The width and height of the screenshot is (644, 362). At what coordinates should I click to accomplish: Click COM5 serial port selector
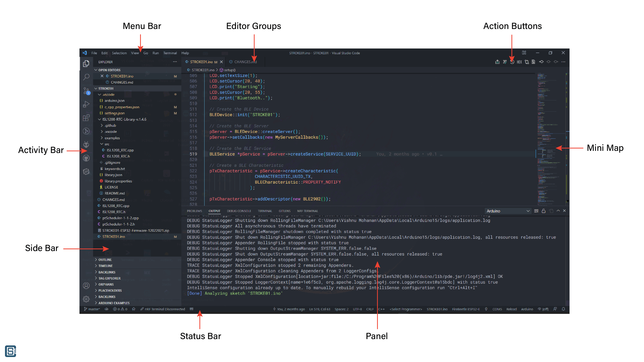(x=497, y=309)
